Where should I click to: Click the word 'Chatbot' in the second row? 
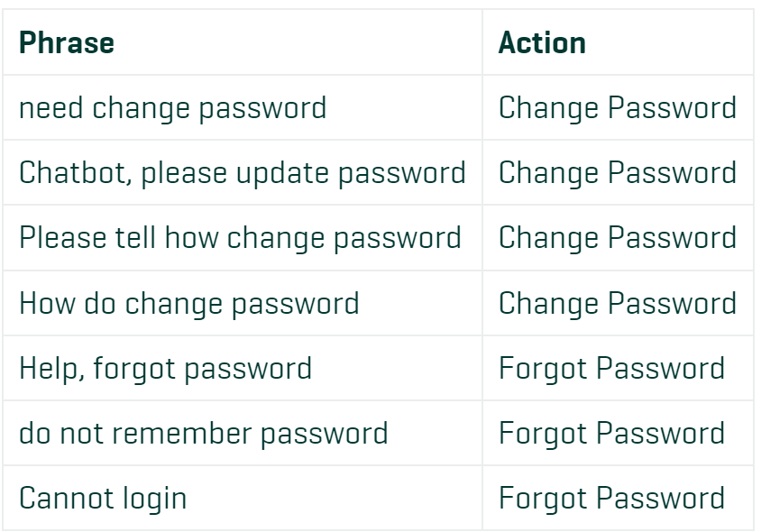point(73,173)
